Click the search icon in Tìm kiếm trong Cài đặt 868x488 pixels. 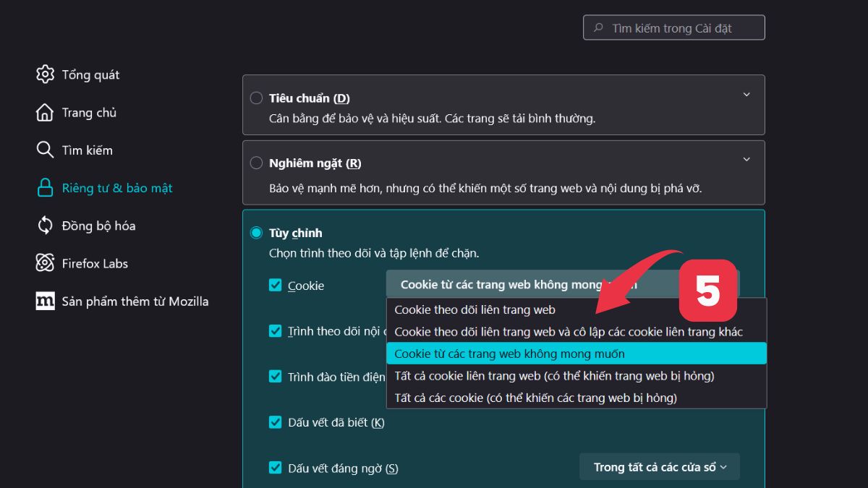coord(597,27)
